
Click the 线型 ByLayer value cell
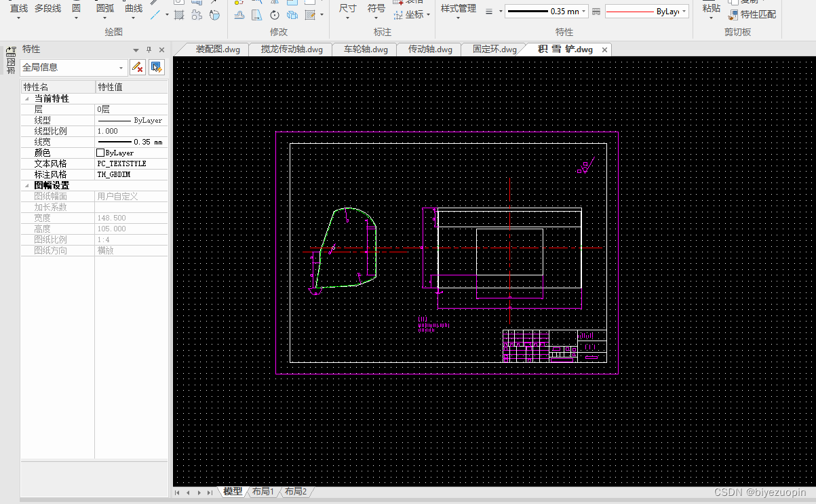click(x=131, y=120)
